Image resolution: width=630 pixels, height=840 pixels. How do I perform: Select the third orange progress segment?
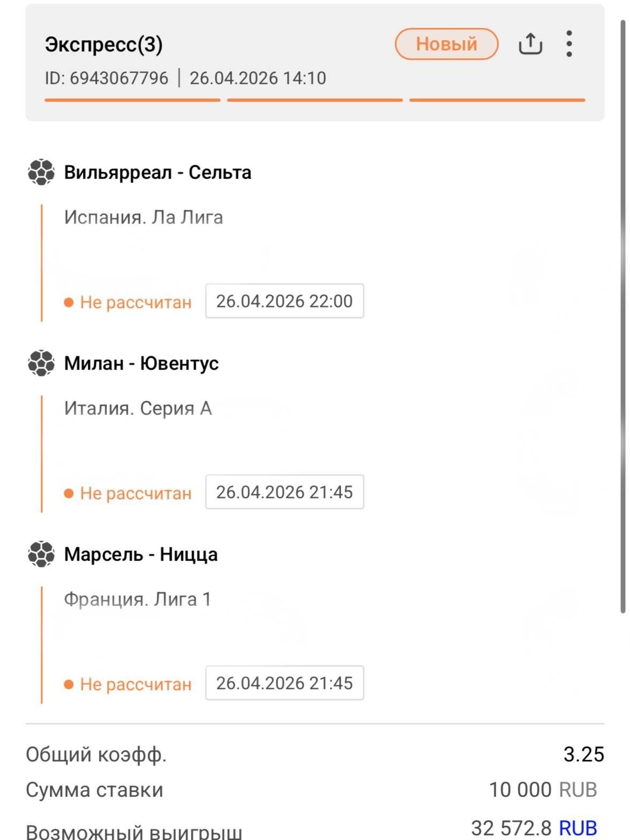point(497,100)
